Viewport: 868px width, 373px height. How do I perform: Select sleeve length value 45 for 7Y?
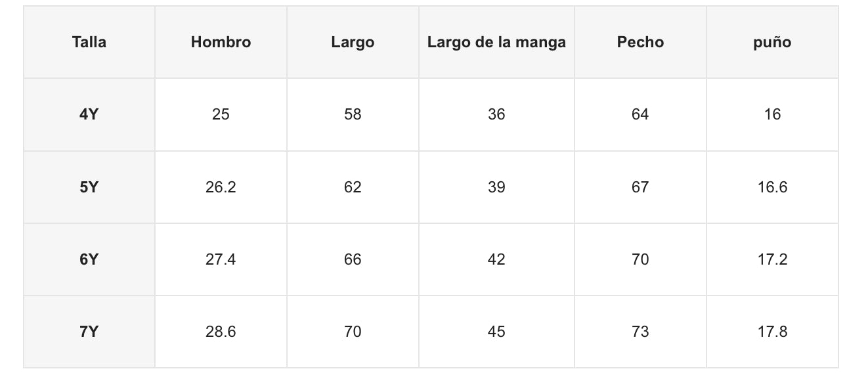[x=496, y=332]
